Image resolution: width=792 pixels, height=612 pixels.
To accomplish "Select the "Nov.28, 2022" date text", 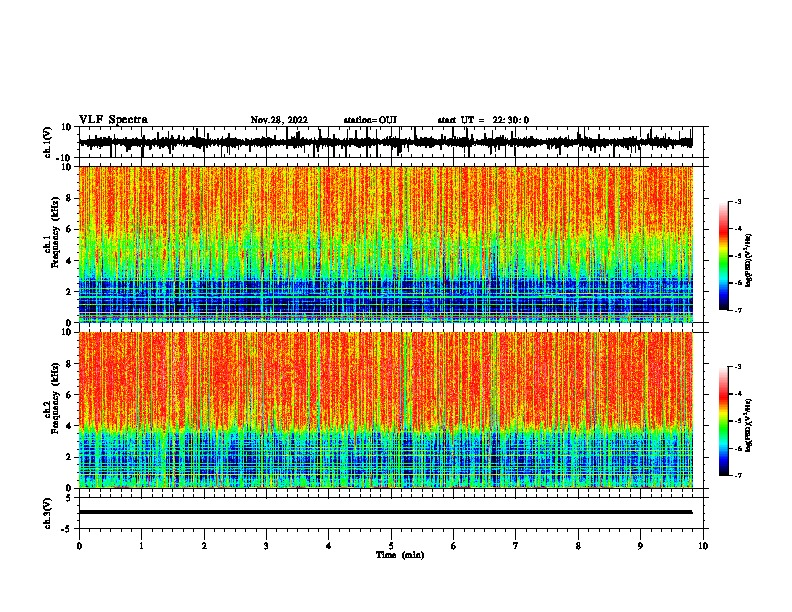I will [x=279, y=120].
